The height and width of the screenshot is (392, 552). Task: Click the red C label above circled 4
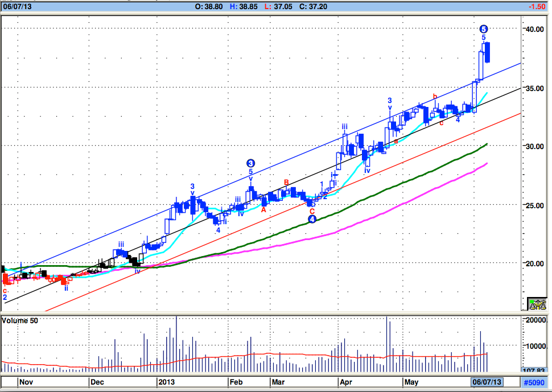[x=312, y=211]
